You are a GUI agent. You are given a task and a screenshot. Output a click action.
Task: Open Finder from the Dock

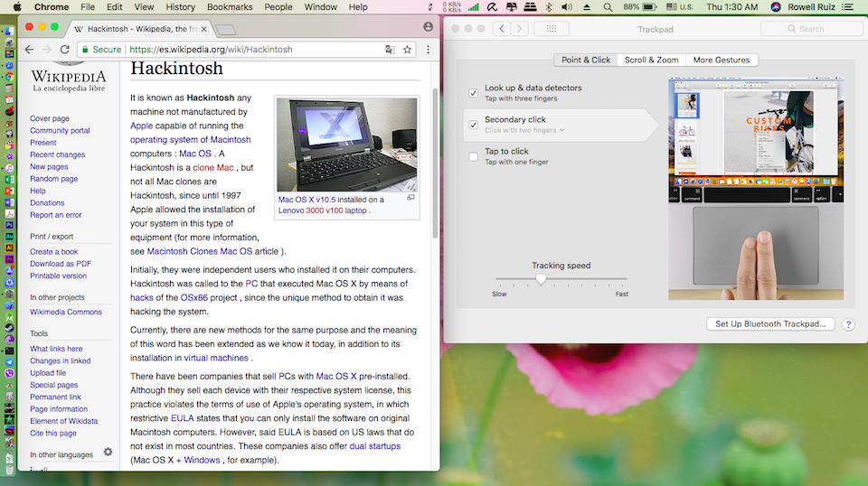pos(9,31)
